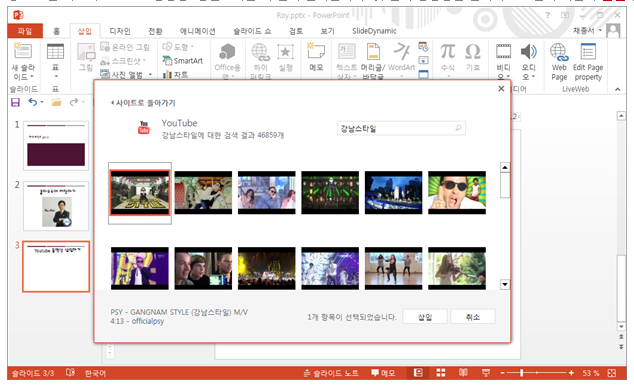Open the Photo Album (사진 앨범) icon
634x386 pixels.
pos(105,74)
